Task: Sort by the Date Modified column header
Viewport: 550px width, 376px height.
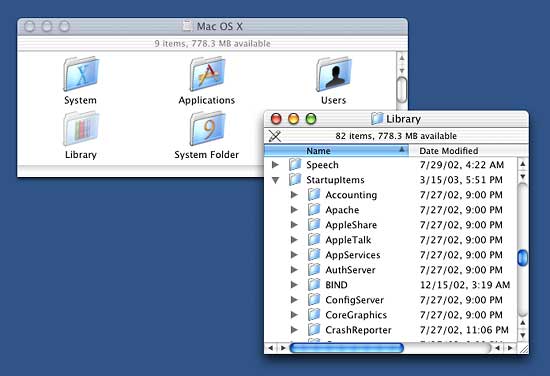Action: (x=468, y=151)
